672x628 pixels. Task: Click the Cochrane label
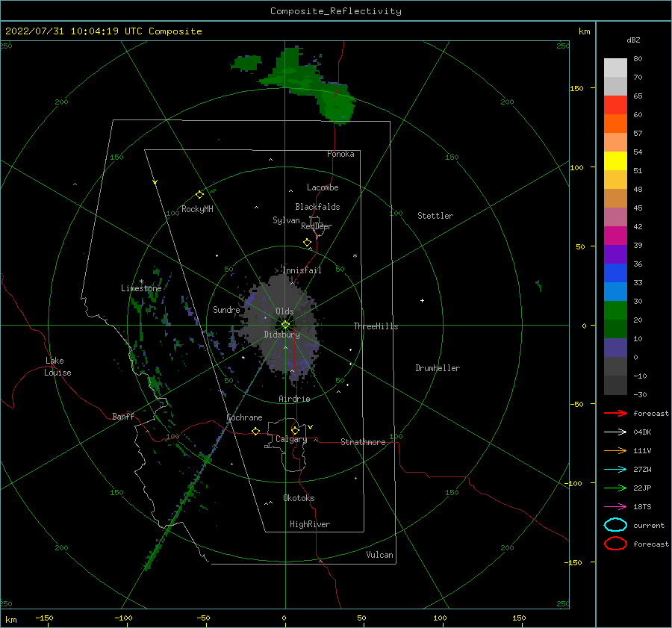(244, 417)
